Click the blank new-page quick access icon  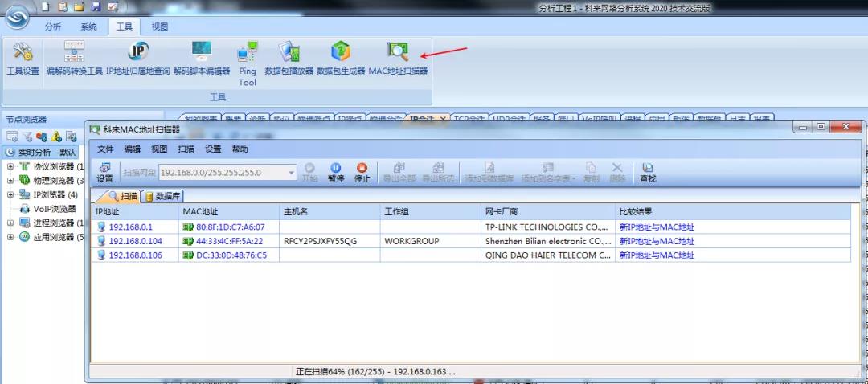pyautogui.click(x=45, y=6)
